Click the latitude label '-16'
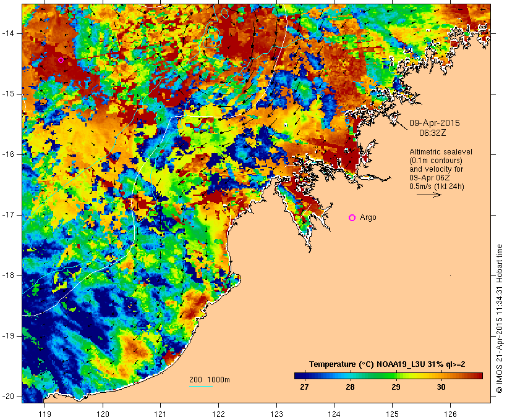The width and height of the screenshot is (507, 420). [8, 154]
